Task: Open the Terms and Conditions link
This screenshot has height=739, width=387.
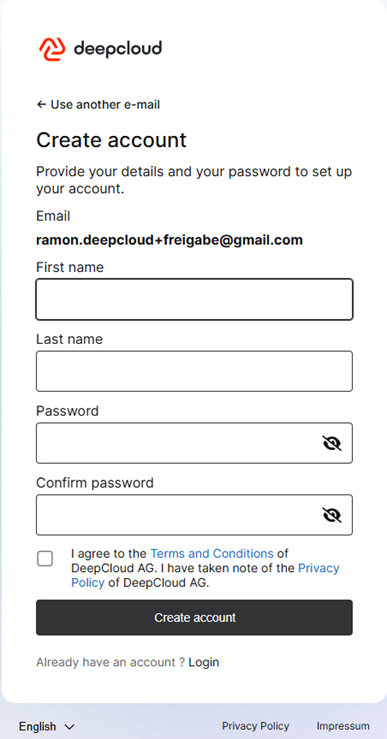Action: pyautogui.click(x=212, y=553)
